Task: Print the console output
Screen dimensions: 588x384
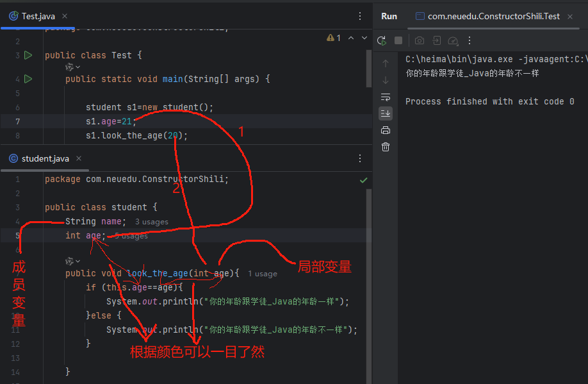Action: (x=386, y=130)
